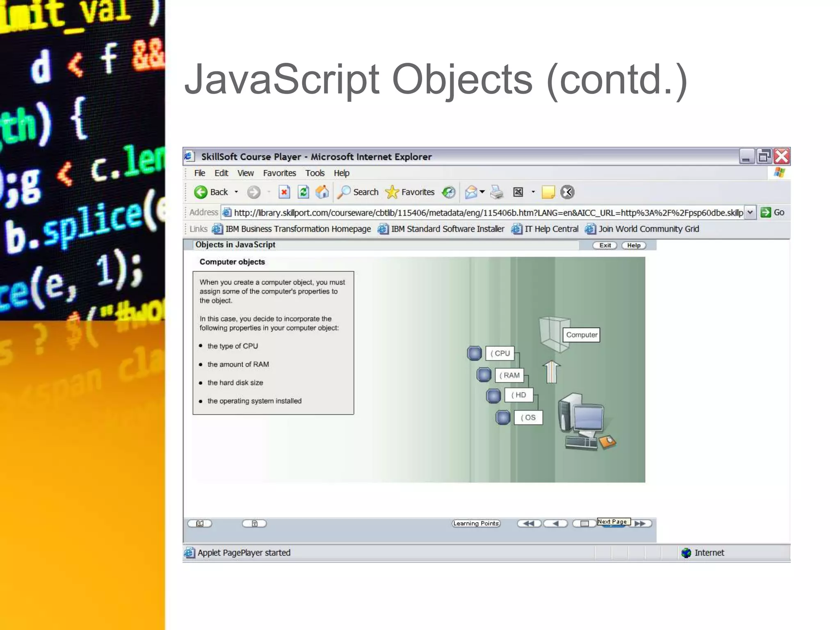Open the File menu
The height and width of the screenshot is (630, 840).
[x=200, y=173]
